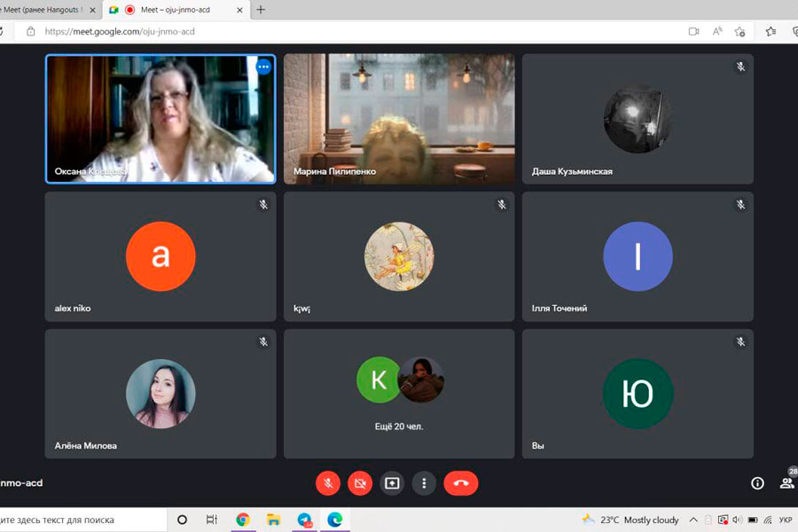Open options on Оксана's video tile
Viewport: 798px width, 532px height.
263,66
